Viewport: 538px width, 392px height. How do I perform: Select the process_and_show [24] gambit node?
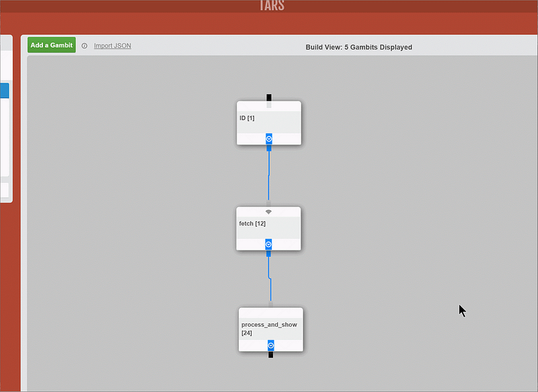click(x=271, y=329)
